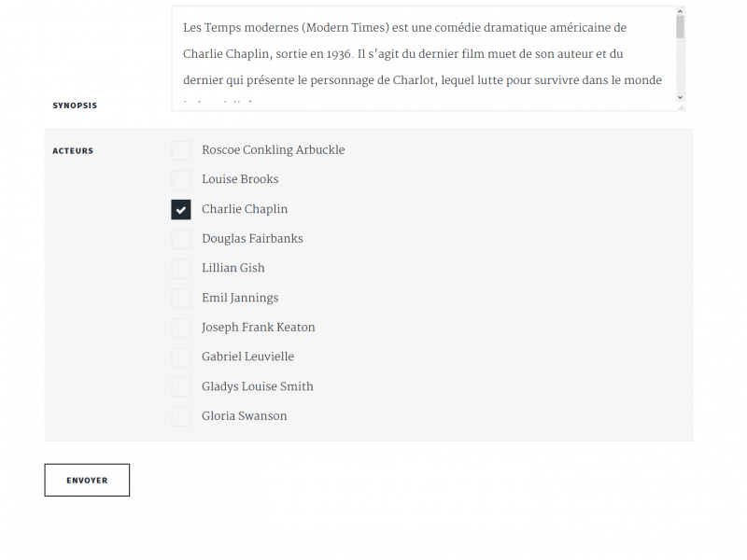Enable the Gloria Swanson checkbox

coord(181,416)
